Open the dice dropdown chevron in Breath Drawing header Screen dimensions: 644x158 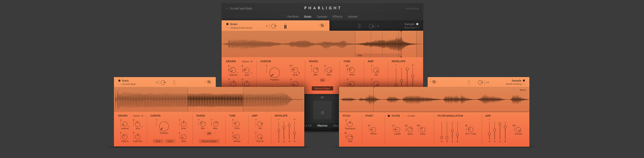click(x=438, y=82)
